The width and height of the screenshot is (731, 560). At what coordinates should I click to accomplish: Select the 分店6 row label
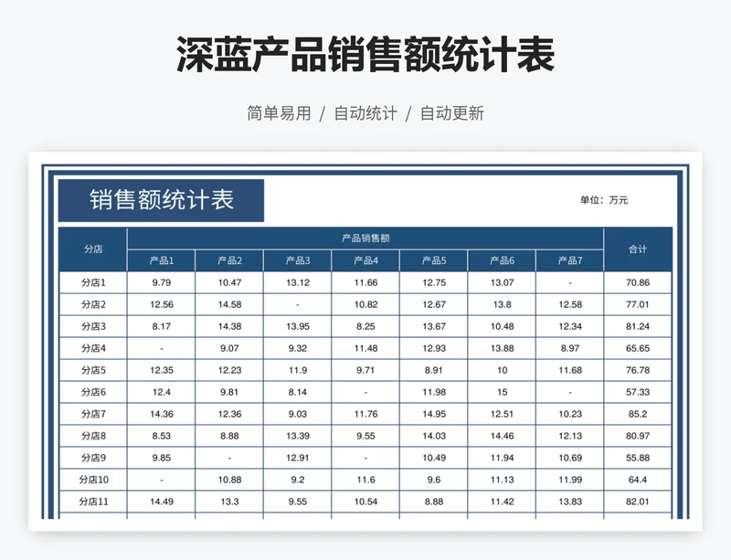click(x=93, y=392)
